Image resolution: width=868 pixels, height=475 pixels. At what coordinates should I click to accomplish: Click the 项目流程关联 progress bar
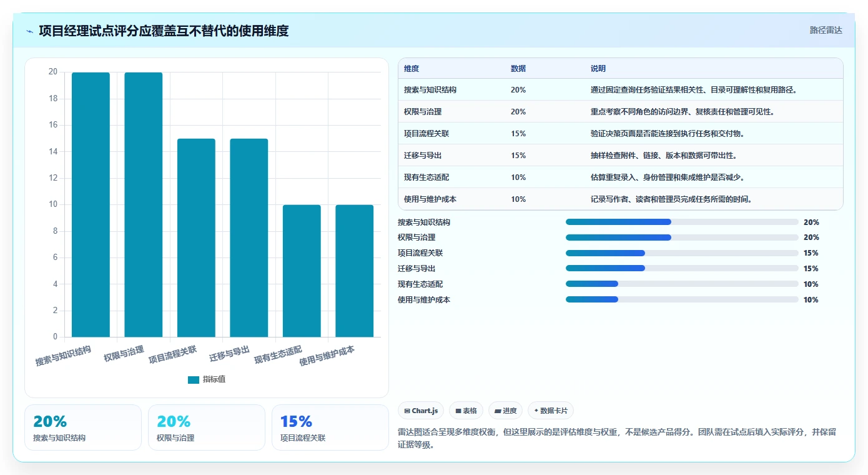682,253
